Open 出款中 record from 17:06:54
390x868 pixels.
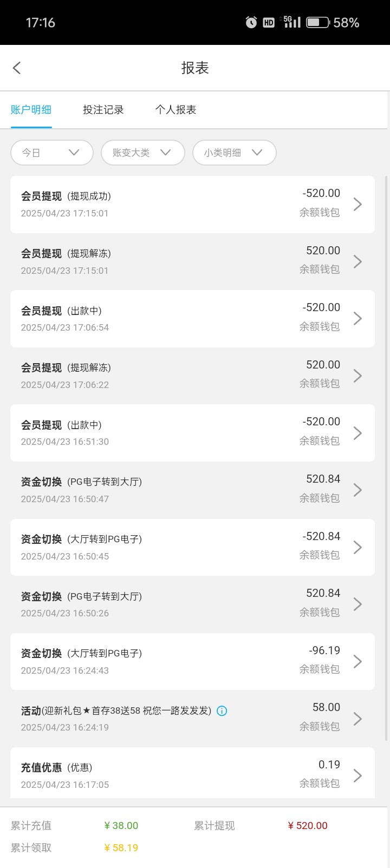(192, 319)
